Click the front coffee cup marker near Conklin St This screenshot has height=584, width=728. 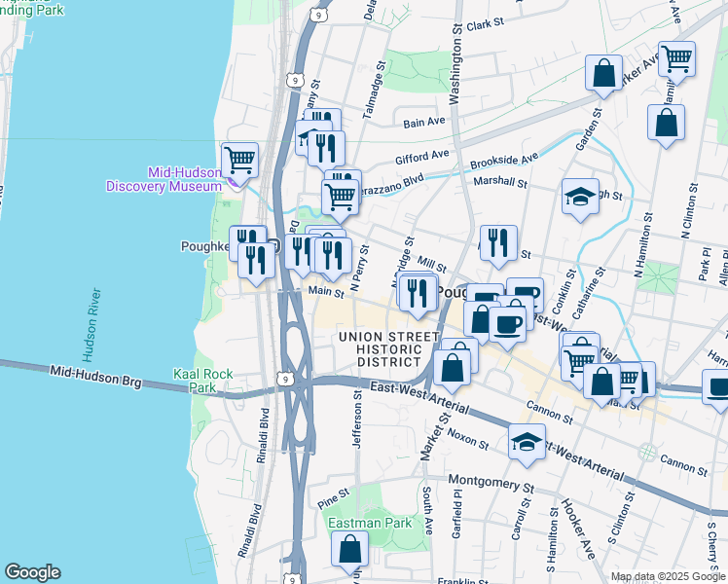point(507,326)
